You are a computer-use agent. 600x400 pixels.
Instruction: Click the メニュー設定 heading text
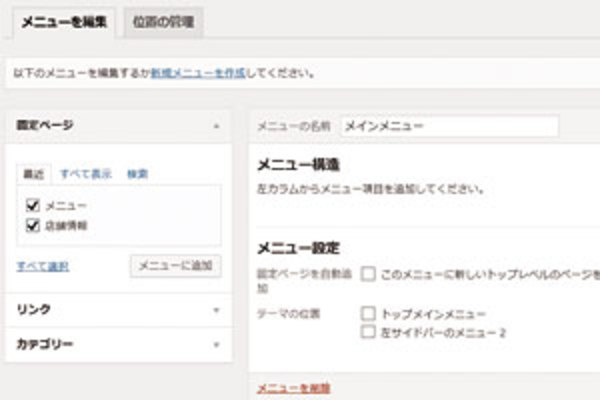298,248
